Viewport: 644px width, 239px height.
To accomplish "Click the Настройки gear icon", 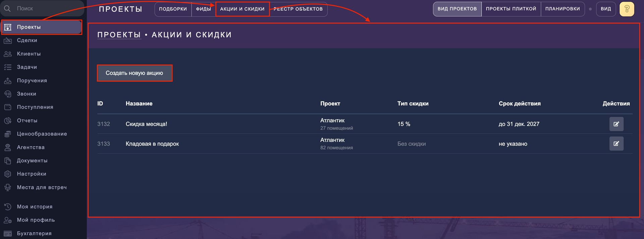I will (x=8, y=174).
